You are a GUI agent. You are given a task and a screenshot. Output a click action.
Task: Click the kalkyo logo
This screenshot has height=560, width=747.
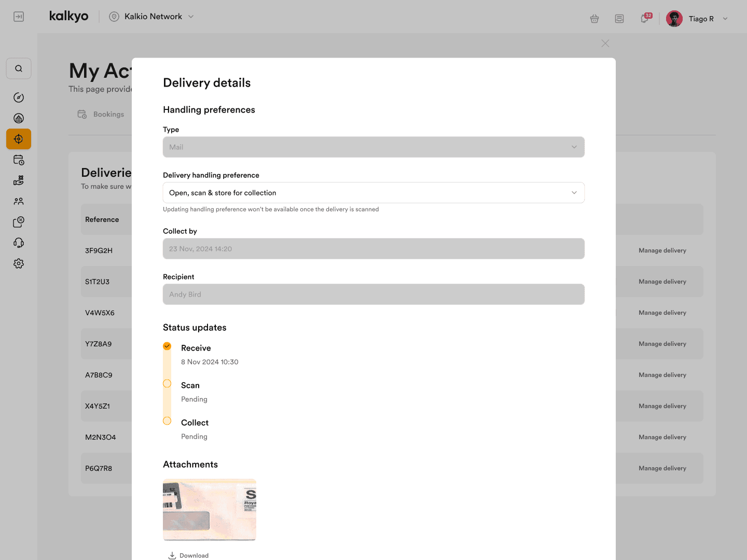68,16
